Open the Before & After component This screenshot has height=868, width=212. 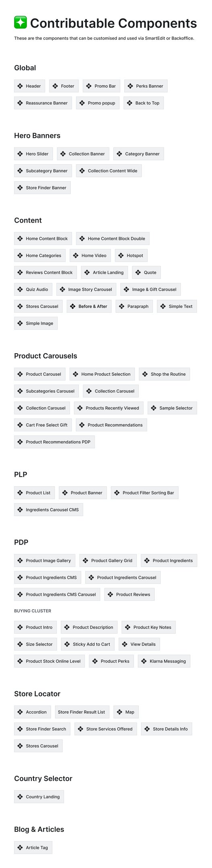tap(89, 306)
